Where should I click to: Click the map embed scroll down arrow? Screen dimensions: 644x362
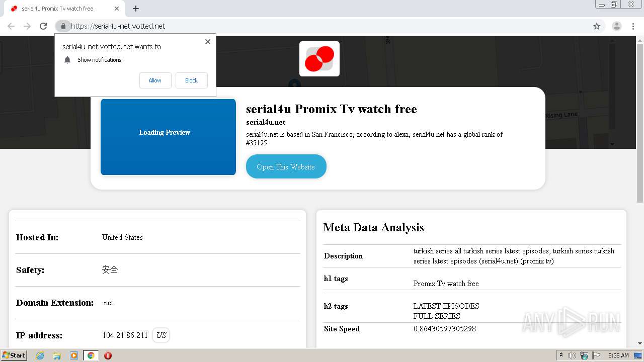coord(612,144)
